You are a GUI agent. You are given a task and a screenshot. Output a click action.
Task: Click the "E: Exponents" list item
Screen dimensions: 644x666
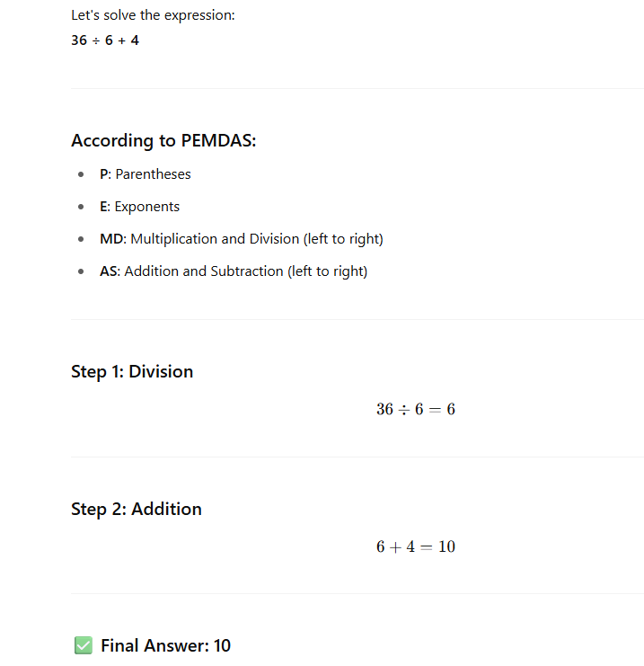click(x=139, y=207)
